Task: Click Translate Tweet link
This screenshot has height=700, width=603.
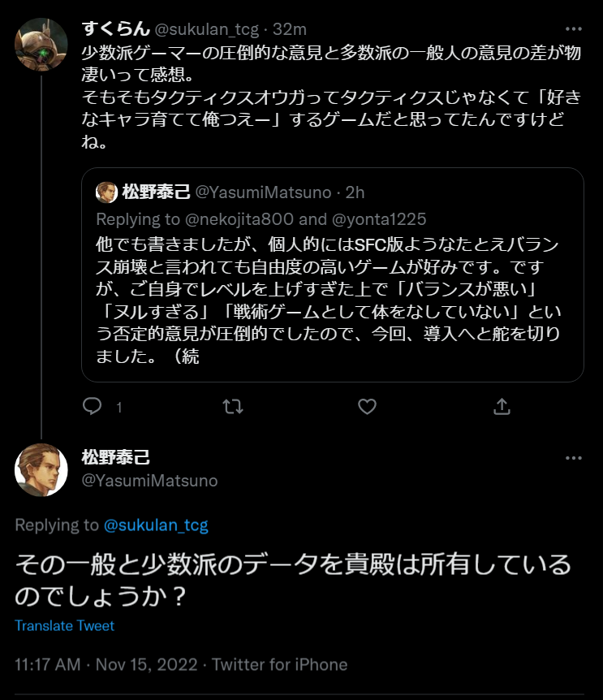Action: pos(64,626)
